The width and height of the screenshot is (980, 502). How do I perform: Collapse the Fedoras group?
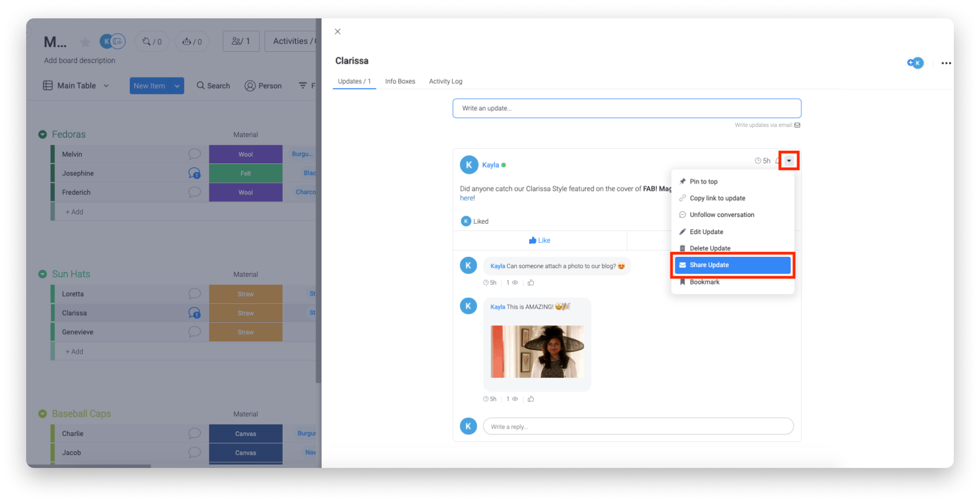(x=42, y=135)
